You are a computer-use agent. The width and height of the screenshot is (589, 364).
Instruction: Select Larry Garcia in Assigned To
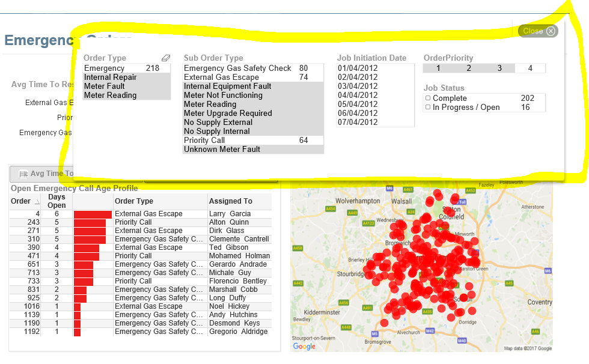click(x=230, y=214)
